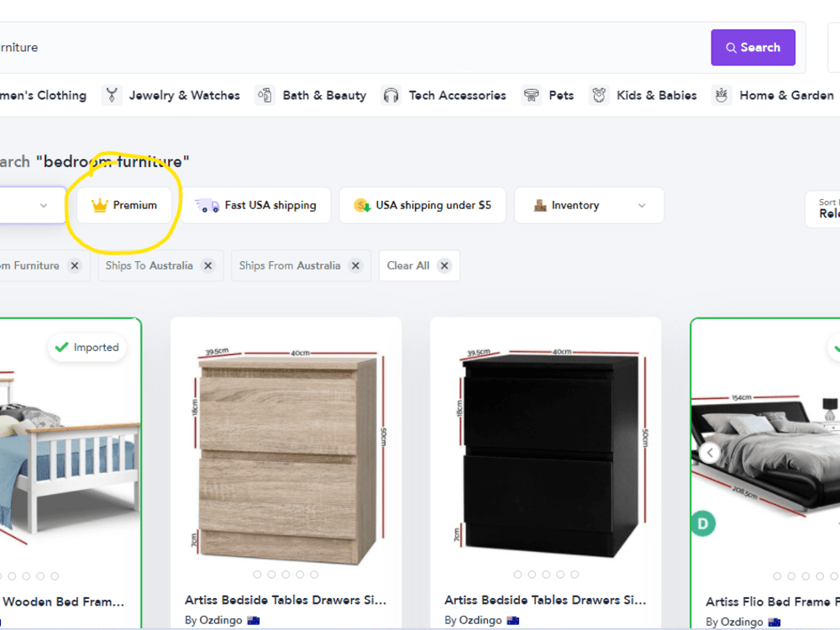The image size is (840, 630).
Task: Click the Search button
Action: pos(753,48)
